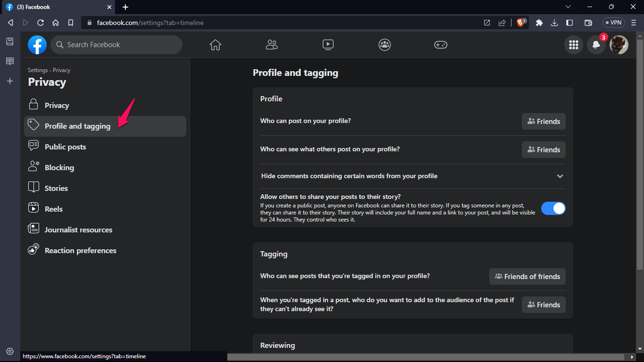Open Stories settings

tap(105, 189)
